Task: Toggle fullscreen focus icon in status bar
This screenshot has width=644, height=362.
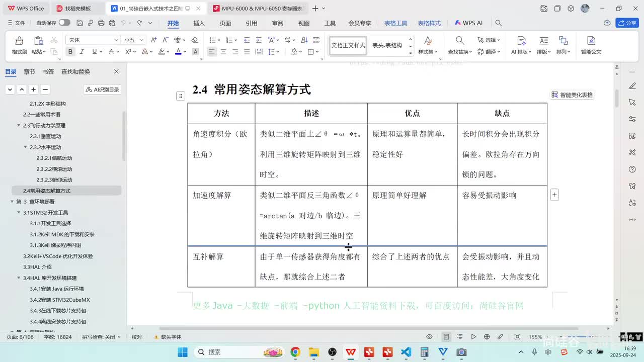Action: (517, 337)
